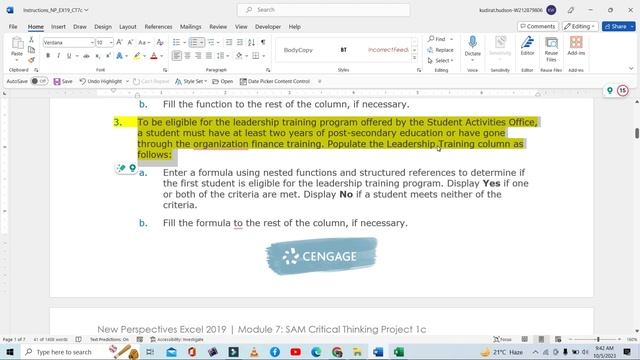Click the Clear All Formatting icon

pos(160,42)
